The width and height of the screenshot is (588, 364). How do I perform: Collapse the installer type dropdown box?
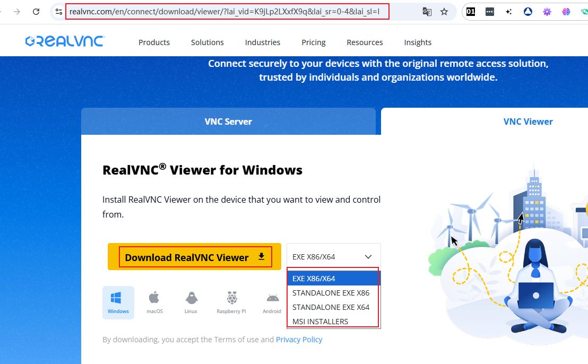[x=333, y=257]
